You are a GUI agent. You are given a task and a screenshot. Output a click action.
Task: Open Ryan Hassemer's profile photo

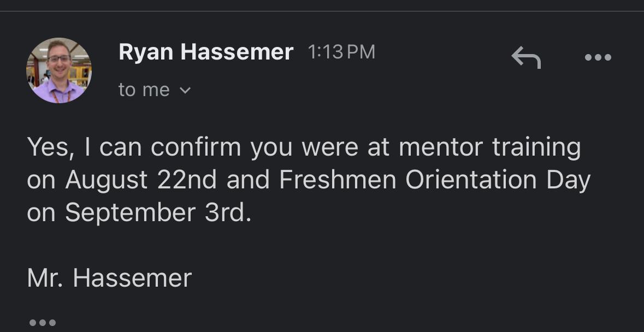click(59, 70)
